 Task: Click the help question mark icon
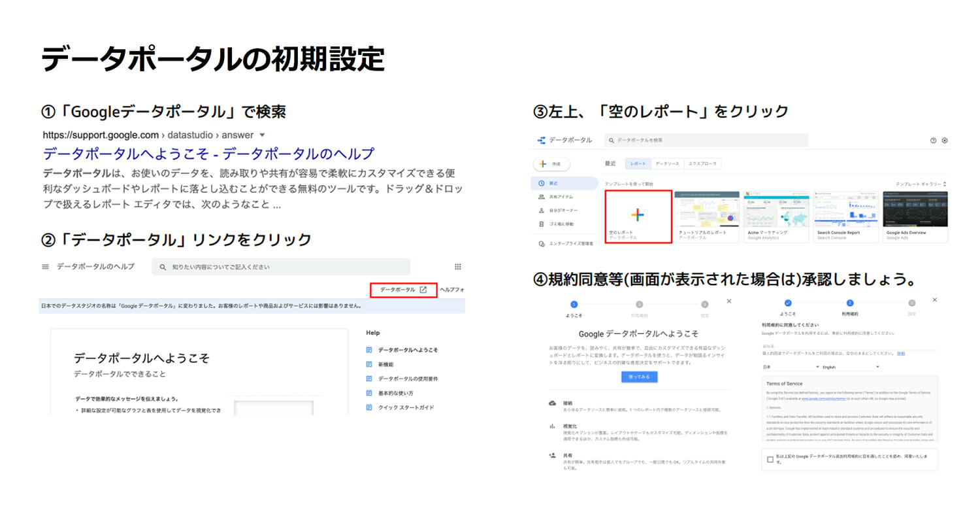933,141
